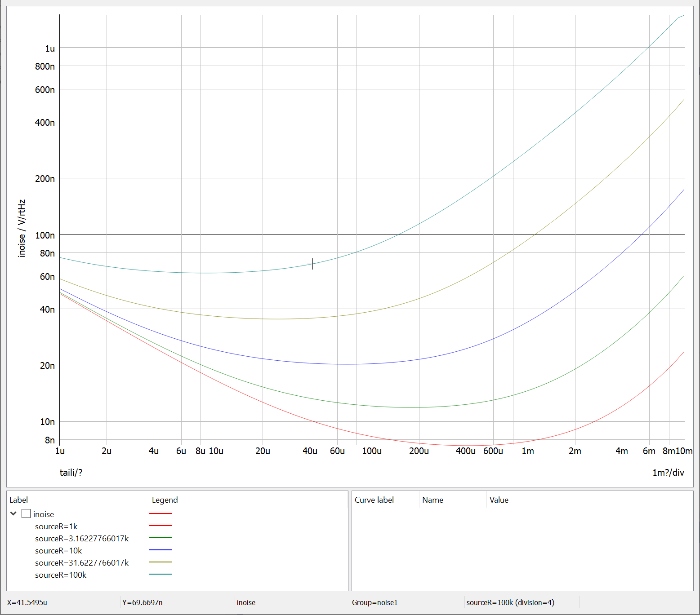Select the sourceR=10k curve entry
Viewport: 700px width, 615px height.
tap(58, 551)
